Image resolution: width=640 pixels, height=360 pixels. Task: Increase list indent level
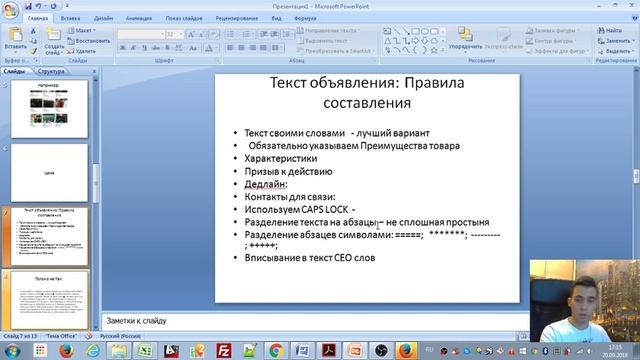[x=274, y=35]
